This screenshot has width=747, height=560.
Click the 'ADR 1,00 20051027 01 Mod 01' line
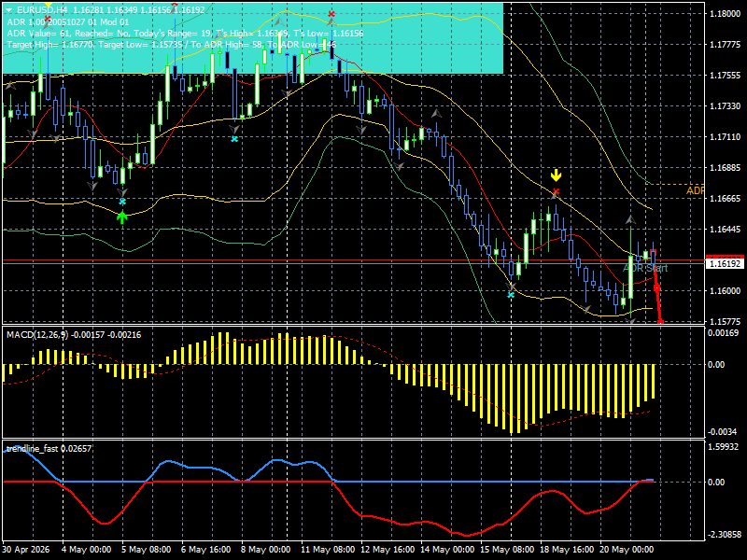(x=67, y=21)
